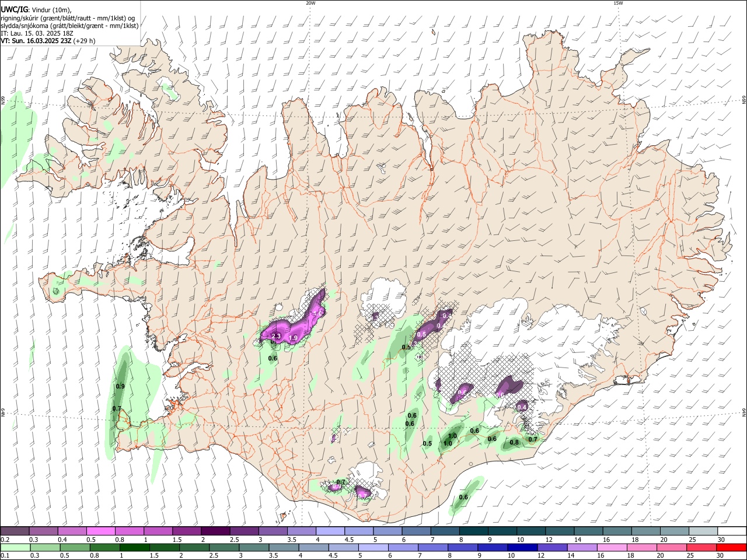This screenshot has height=560, width=747.
Task: Click the '30' label in the bottom legend row
Action: pos(720,556)
